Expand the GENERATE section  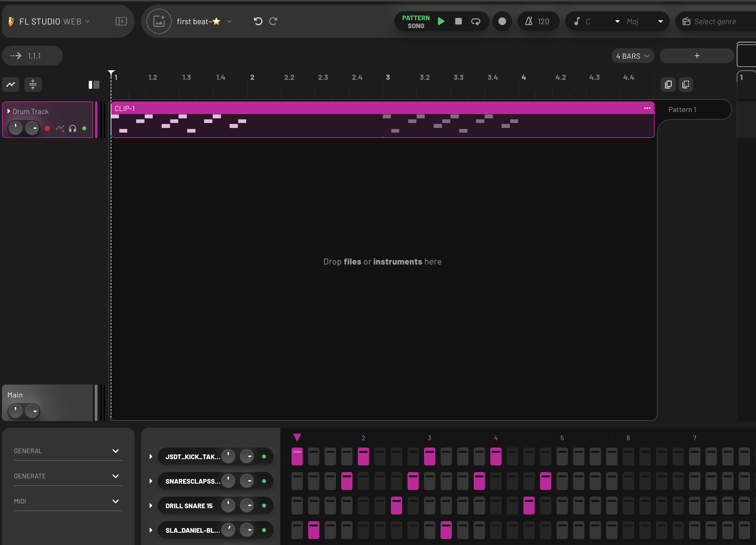click(x=68, y=476)
